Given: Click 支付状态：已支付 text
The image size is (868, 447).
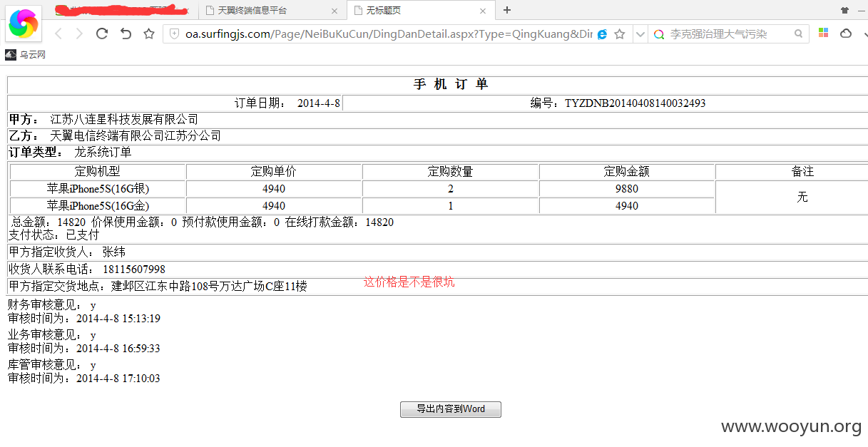Looking at the screenshot, I should point(54,235).
